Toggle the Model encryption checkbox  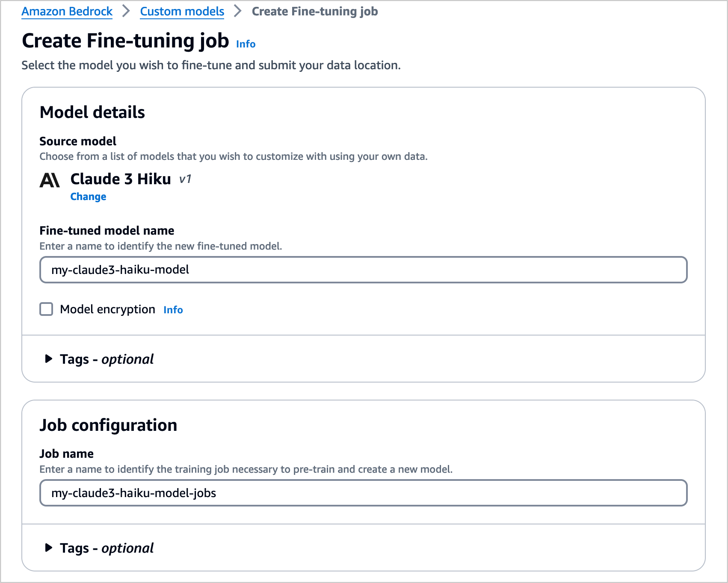[x=46, y=309]
